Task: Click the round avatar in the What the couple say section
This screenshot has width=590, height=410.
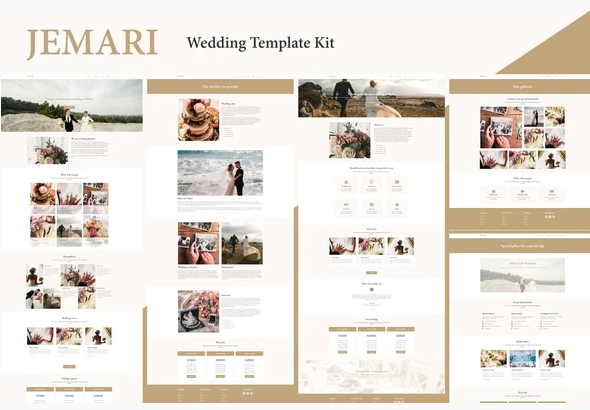Action: 371,289
